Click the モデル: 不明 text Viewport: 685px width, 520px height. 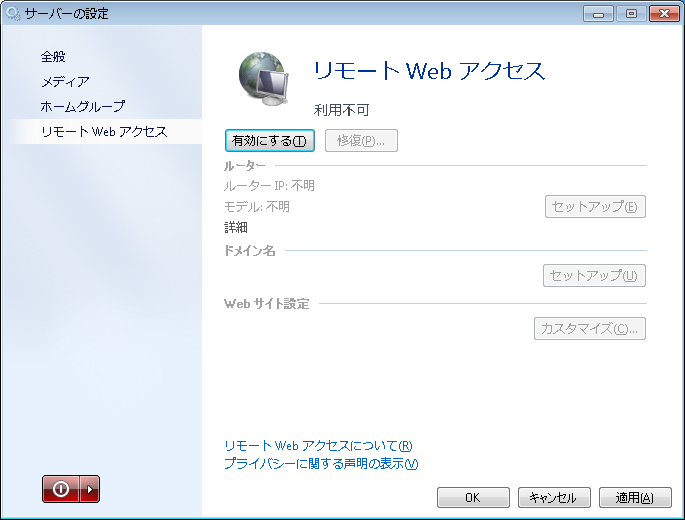(257, 206)
